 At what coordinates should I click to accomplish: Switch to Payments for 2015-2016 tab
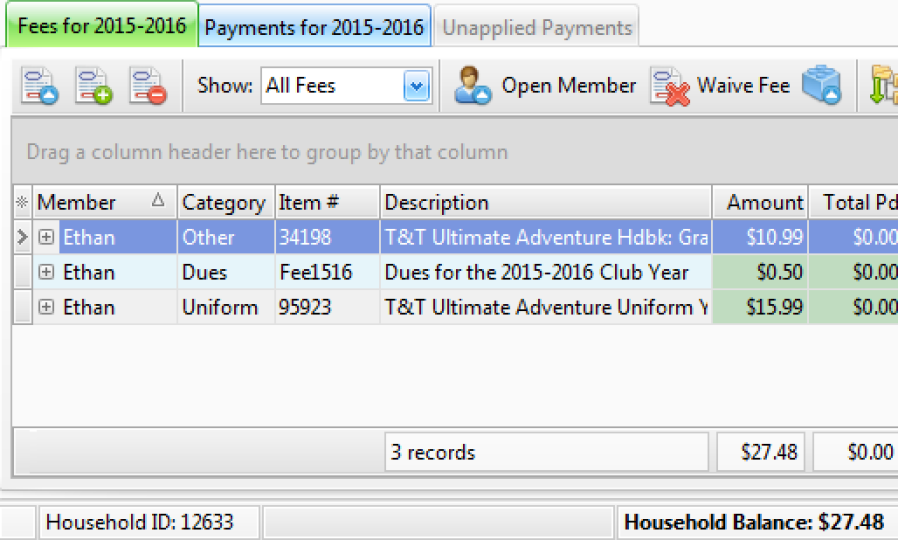[314, 27]
